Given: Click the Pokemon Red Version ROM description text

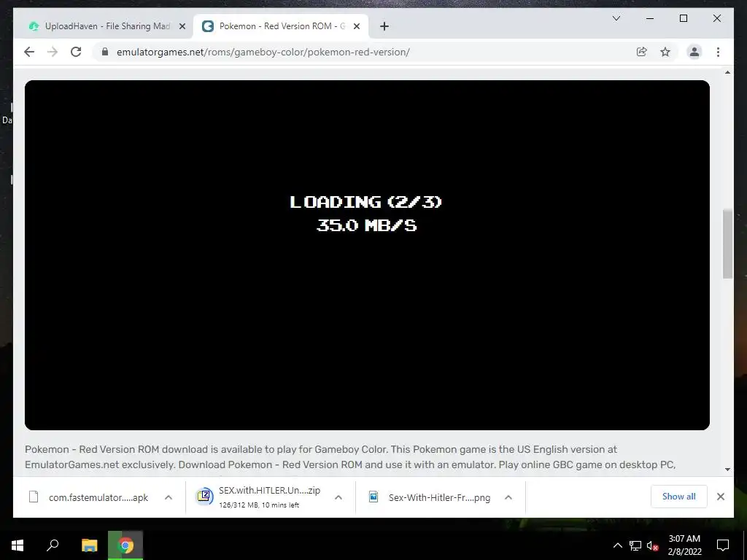Looking at the screenshot, I should coord(350,456).
